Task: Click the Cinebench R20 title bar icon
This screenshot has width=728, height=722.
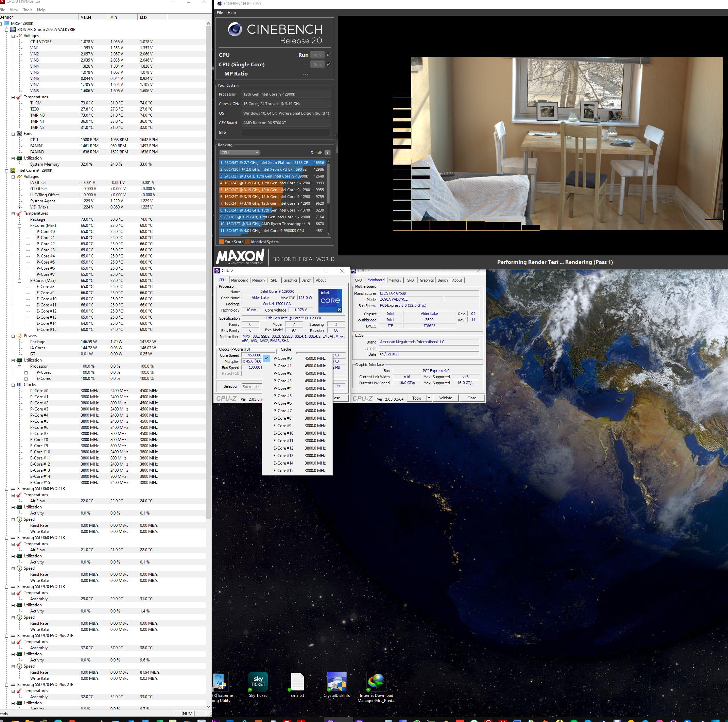Action: pos(219,4)
